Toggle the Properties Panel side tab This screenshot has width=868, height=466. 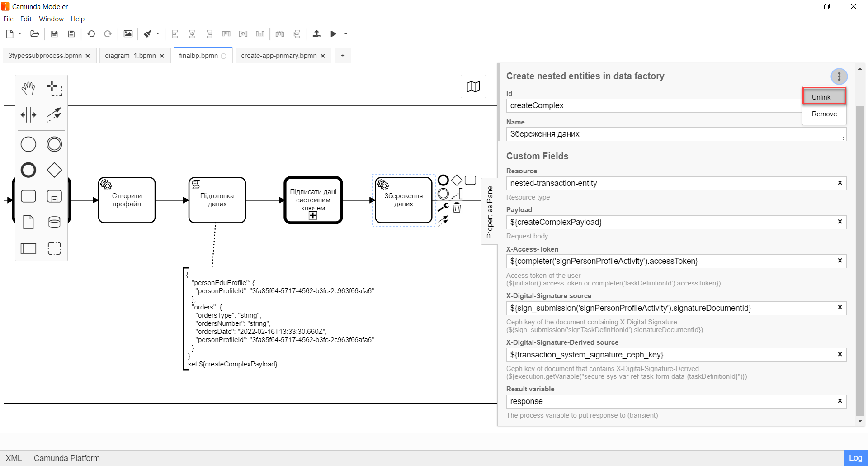coord(489,211)
